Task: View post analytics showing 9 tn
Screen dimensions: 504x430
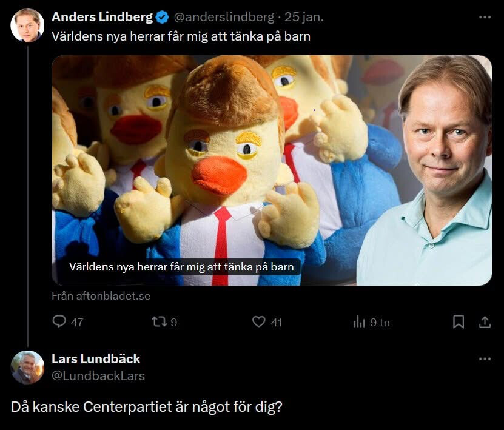Action: tap(371, 322)
